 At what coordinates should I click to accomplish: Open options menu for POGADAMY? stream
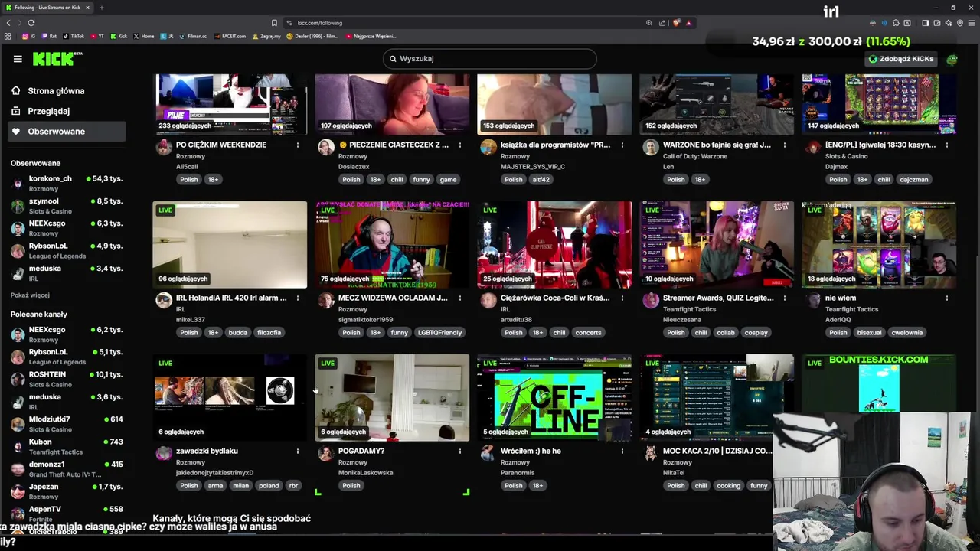click(460, 451)
